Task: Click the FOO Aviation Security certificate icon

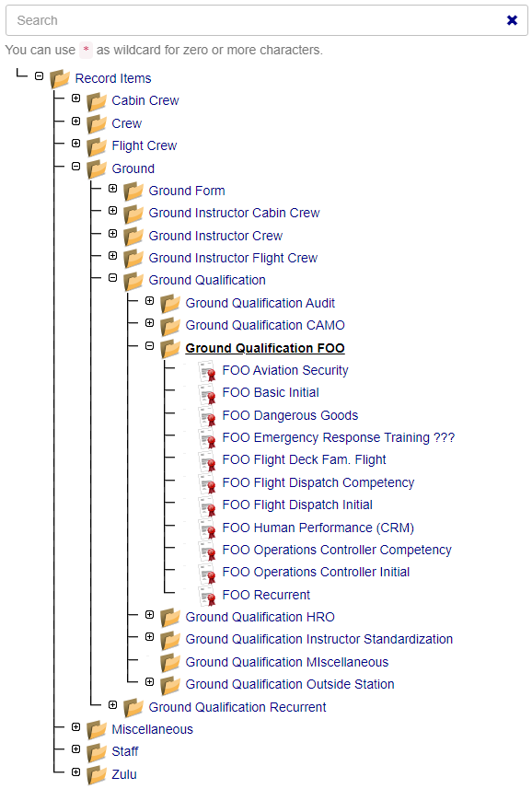Action: [x=207, y=371]
